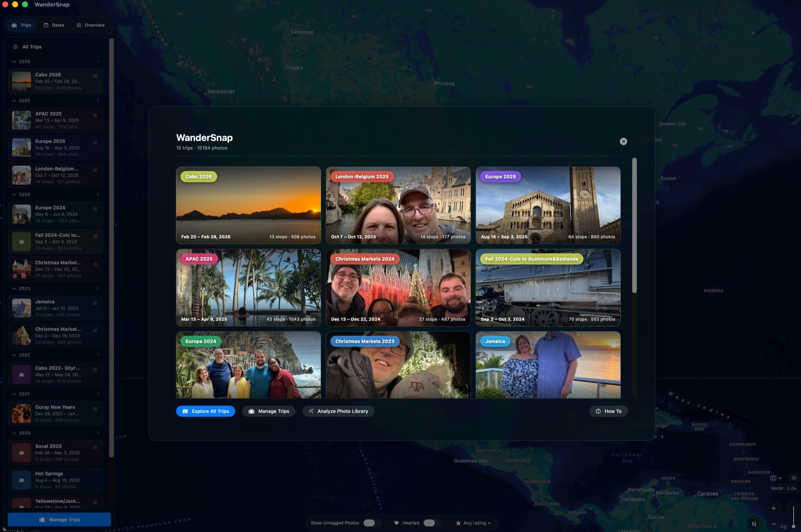Click the blue Manage Trips button below the sidebar
Image resolution: width=801 pixels, height=532 pixels.
pyautogui.click(x=59, y=519)
